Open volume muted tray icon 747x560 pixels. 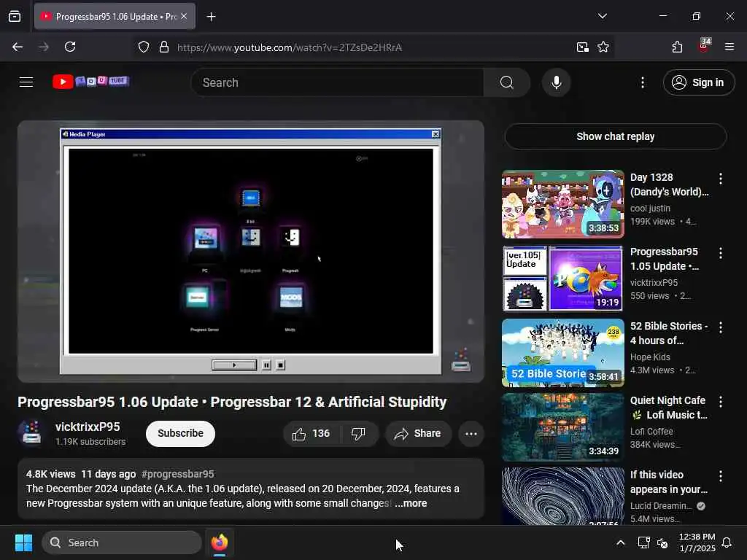point(662,542)
